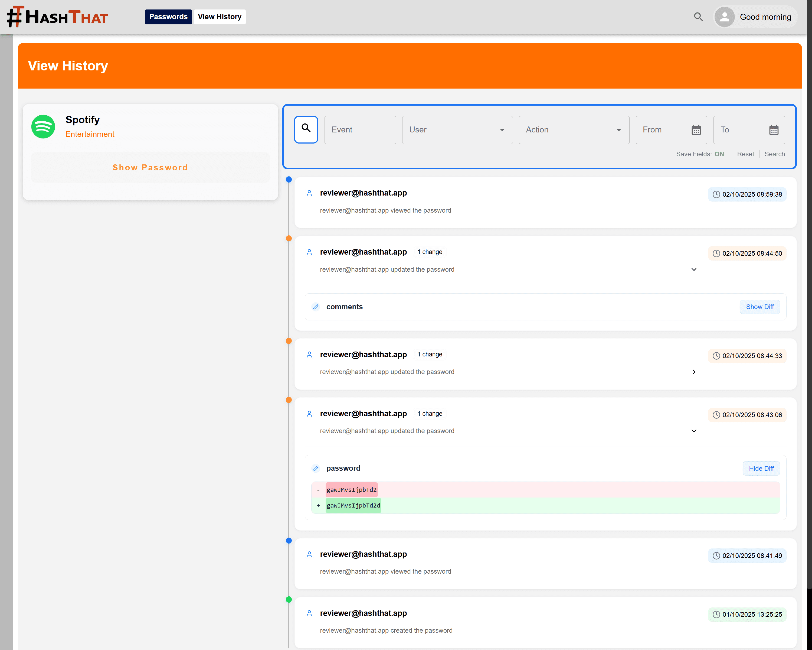Click the Show Password button
The image size is (812, 650).
pyautogui.click(x=150, y=167)
